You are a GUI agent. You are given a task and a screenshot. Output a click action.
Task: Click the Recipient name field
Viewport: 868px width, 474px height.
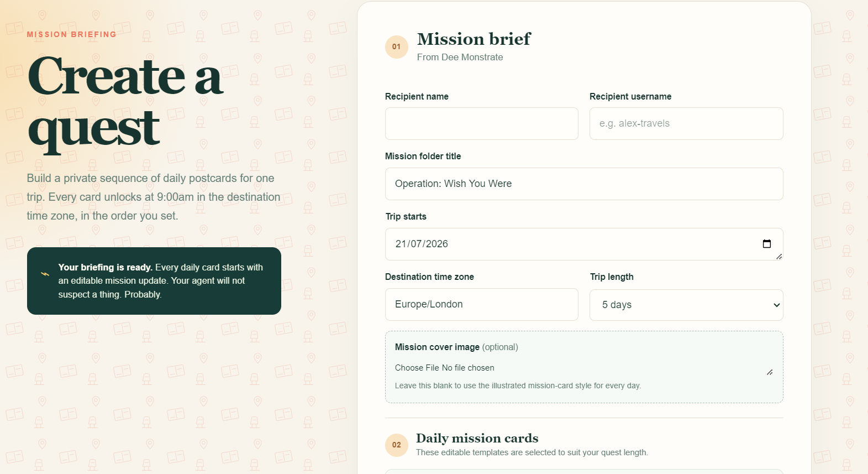pyautogui.click(x=482, y=123)
